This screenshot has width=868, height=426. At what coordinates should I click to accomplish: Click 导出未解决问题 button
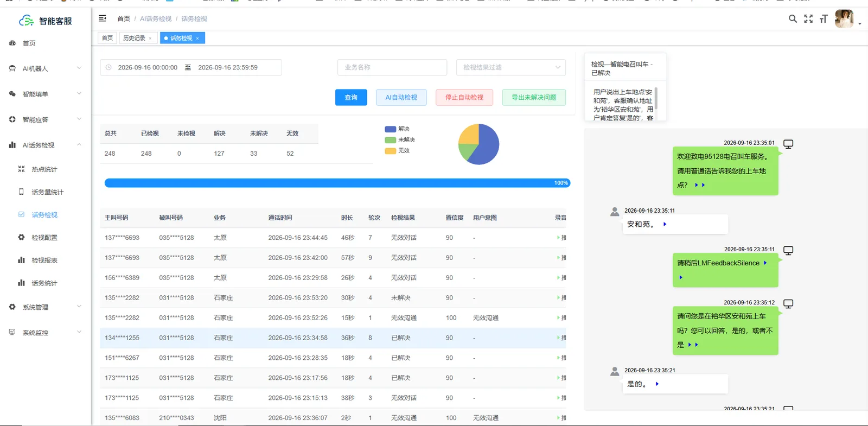click(x=534, y=97)
